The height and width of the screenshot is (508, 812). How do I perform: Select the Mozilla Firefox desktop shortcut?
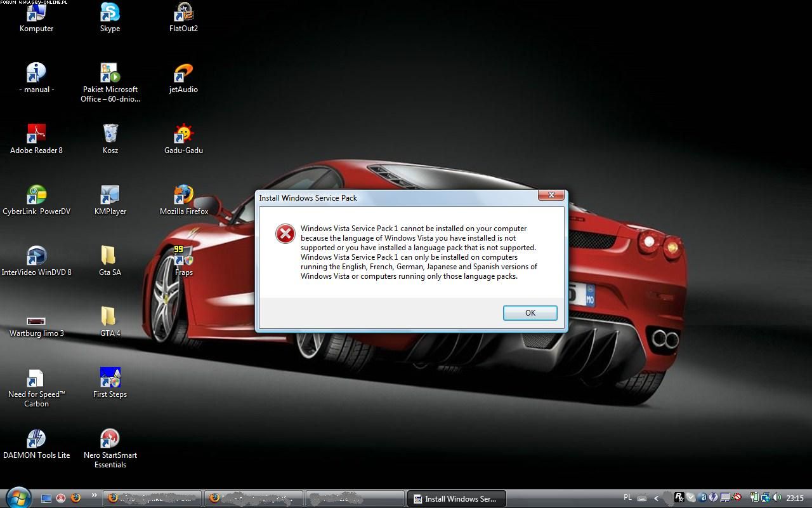(183, 196)
